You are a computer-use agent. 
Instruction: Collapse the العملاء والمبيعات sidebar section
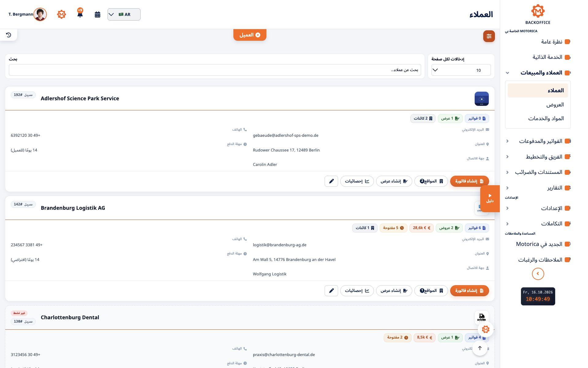coord(538,73)
